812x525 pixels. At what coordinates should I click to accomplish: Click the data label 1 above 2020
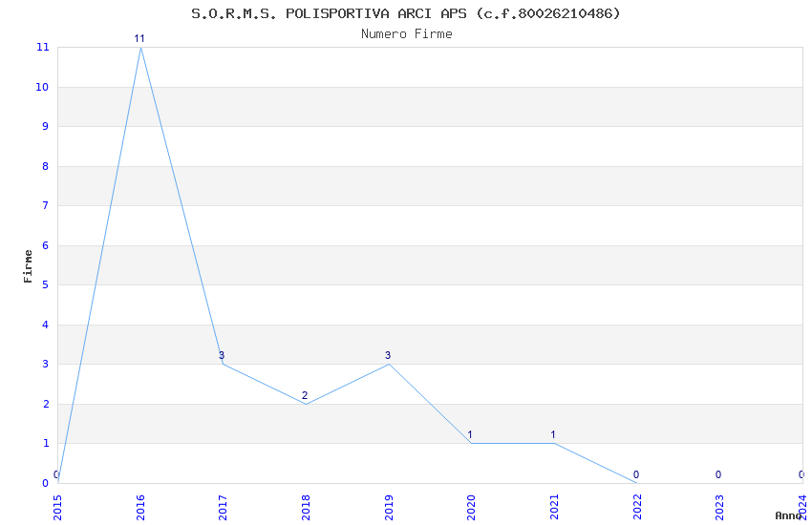[x=470, y=434]
